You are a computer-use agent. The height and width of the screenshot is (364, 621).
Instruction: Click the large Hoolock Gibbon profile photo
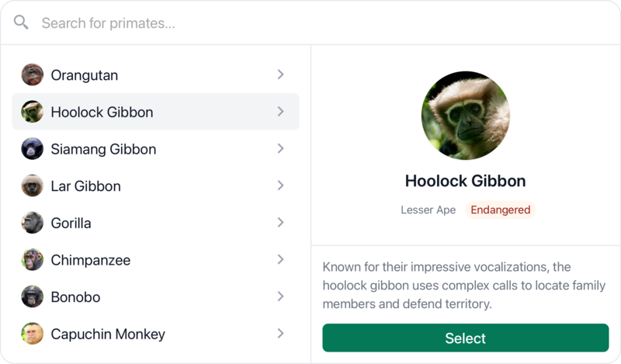click(x=465, y=116)
